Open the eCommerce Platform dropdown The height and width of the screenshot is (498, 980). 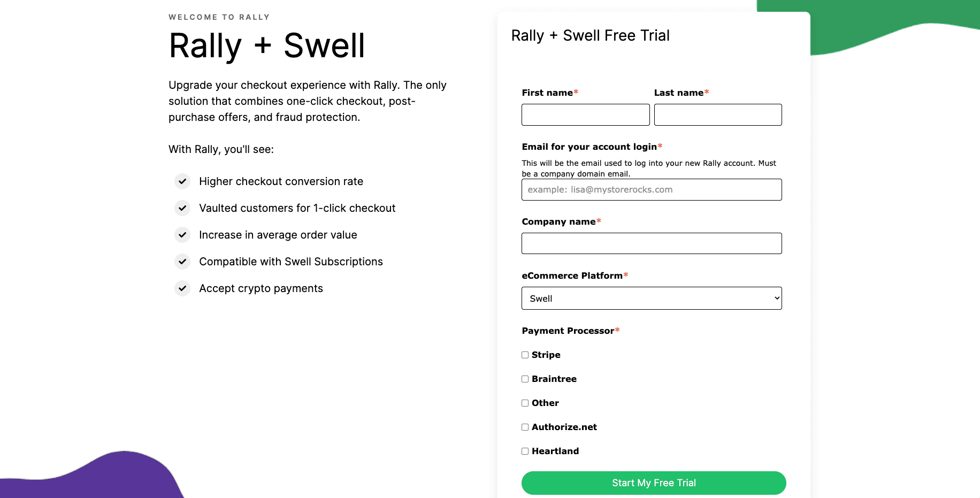(652, 298)
